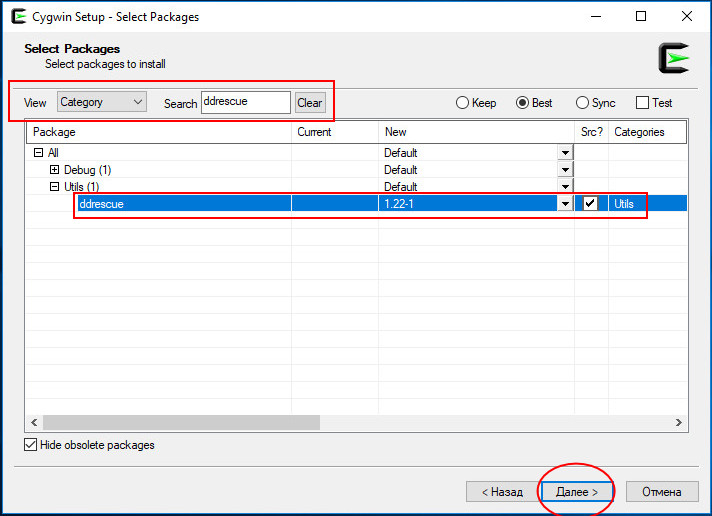The image size is (712, 516).
Task: Click the Categories column header
Action: (x=648, y=132)
